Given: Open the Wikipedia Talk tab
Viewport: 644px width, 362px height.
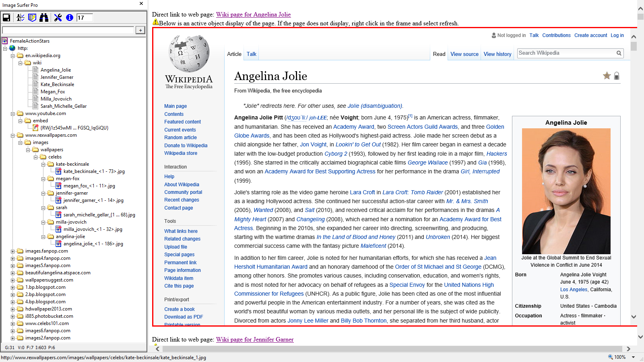Looking at the screenshot, I should pos(252,54).
